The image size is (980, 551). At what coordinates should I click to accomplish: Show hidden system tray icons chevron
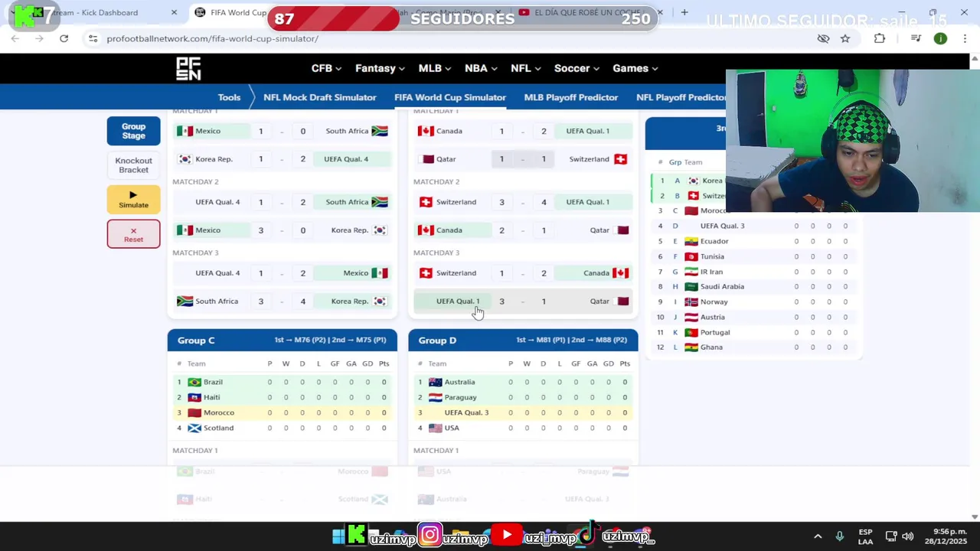click(818, 536)
